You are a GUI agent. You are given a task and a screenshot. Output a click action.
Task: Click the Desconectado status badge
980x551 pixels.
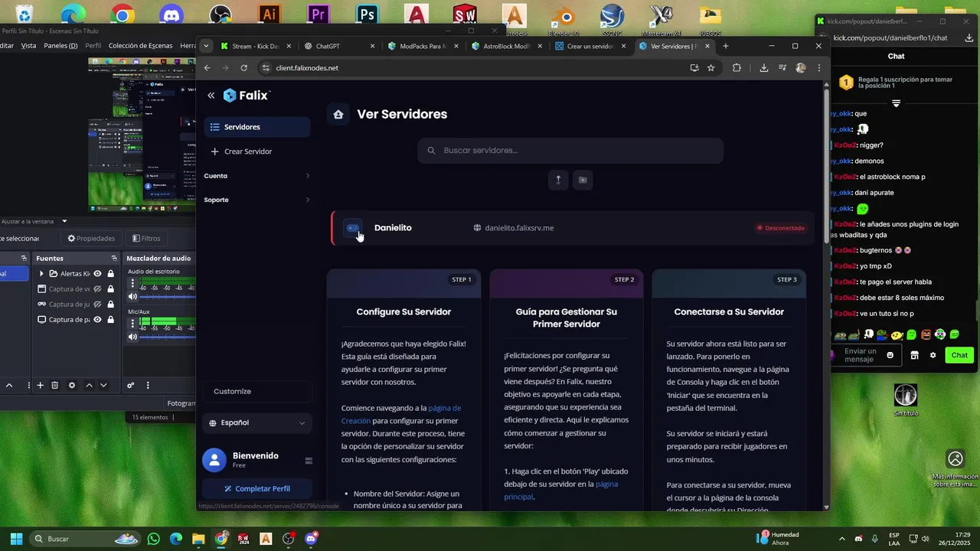(781, 228)
